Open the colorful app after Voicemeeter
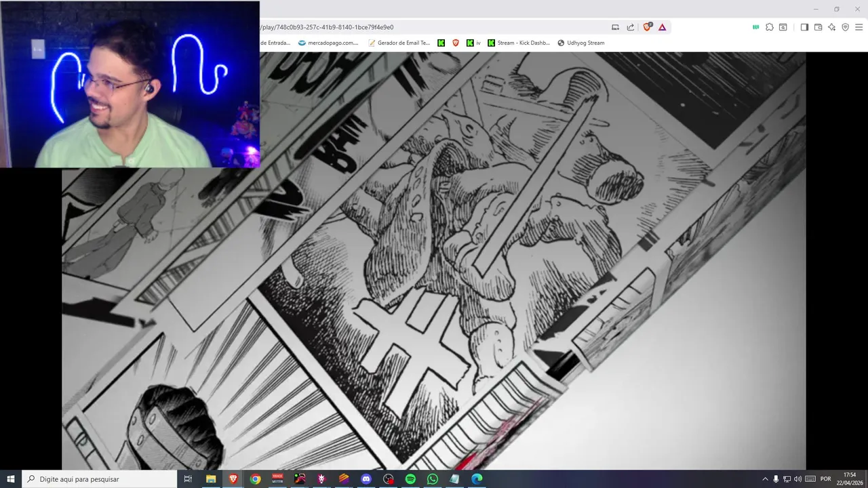Image resolution: width=868 pixels, height=488 pixels. (300, 479)
